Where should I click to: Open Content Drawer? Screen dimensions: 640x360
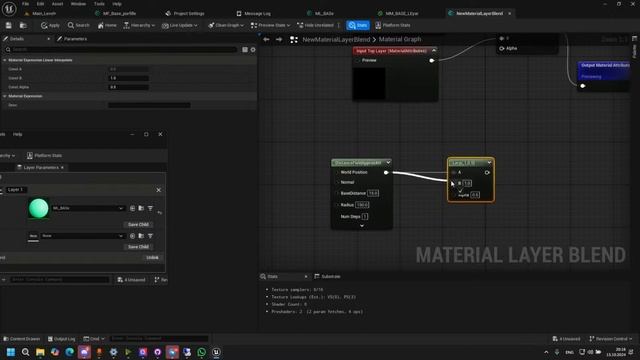point(22,339)
